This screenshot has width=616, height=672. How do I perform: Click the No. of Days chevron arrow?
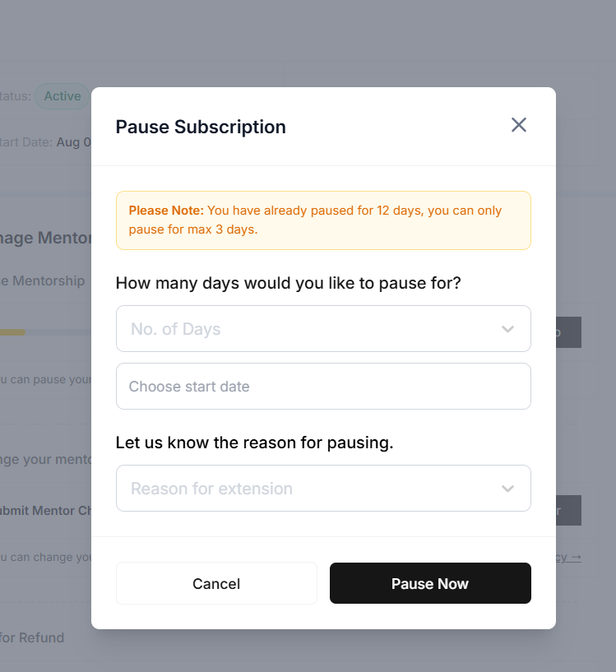click(507, 329)
